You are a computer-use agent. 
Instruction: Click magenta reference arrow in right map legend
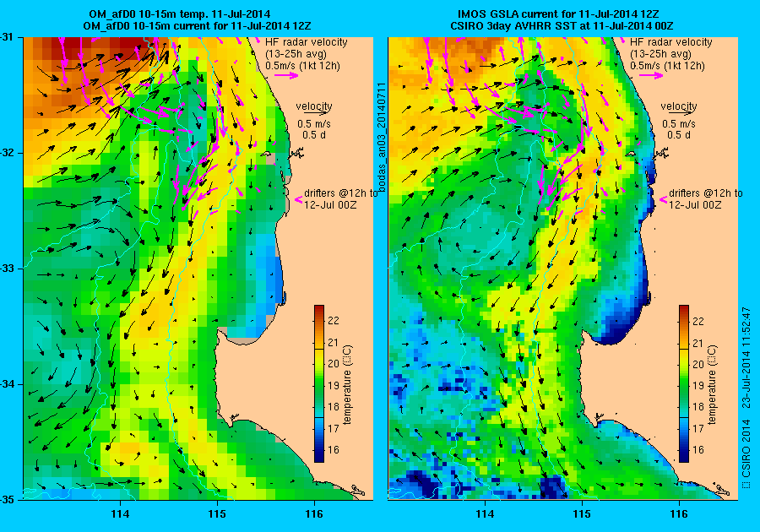coord(651,75)
